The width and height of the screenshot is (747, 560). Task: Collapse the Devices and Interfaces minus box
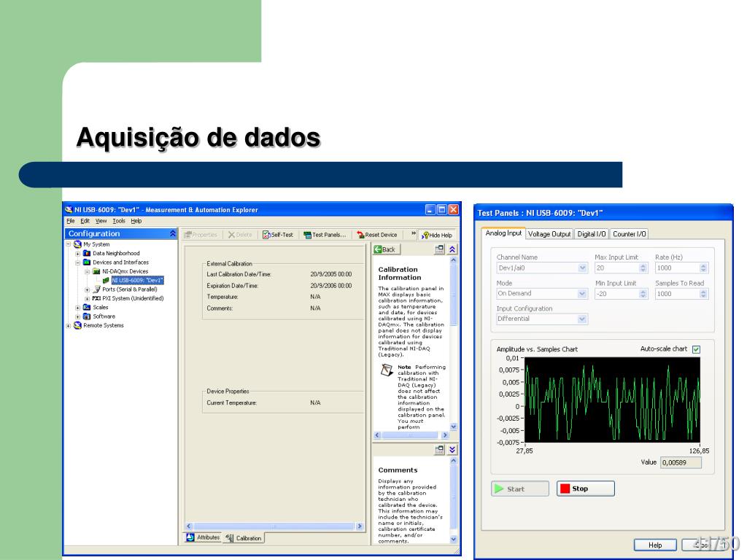(x=77, y=262)
